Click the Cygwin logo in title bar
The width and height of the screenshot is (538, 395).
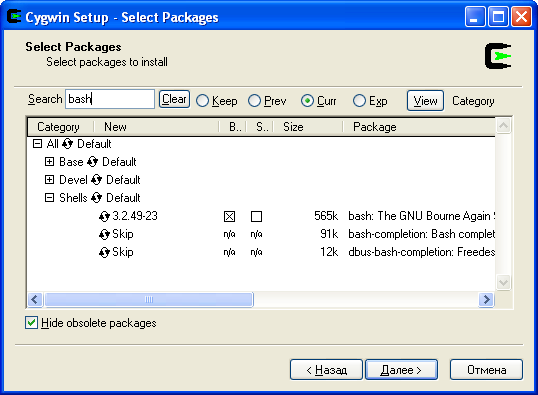click(x=14, y=17)
